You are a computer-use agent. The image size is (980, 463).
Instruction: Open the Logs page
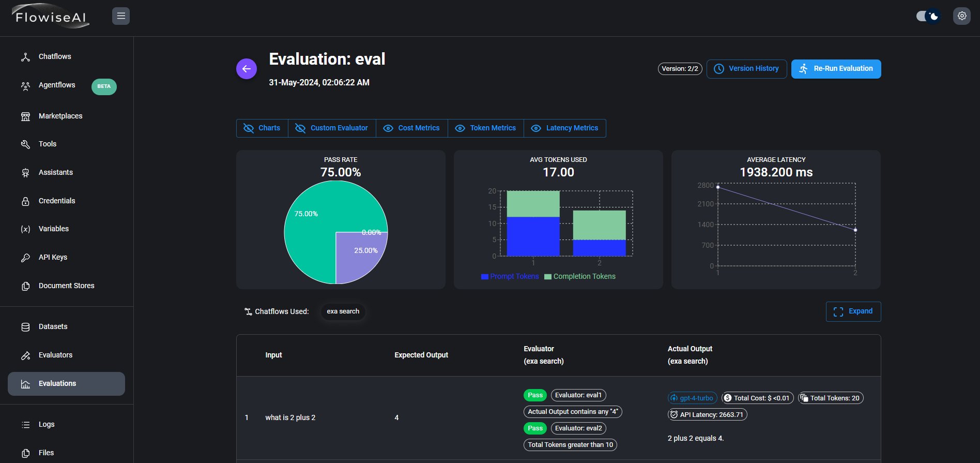(x=66, y=424)
